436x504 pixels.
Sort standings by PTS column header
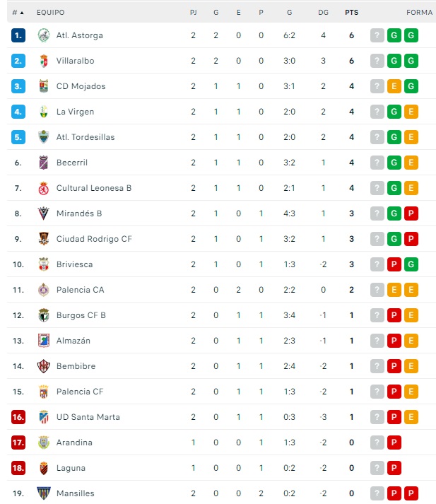pyautogui.click(x=351, y=13)
